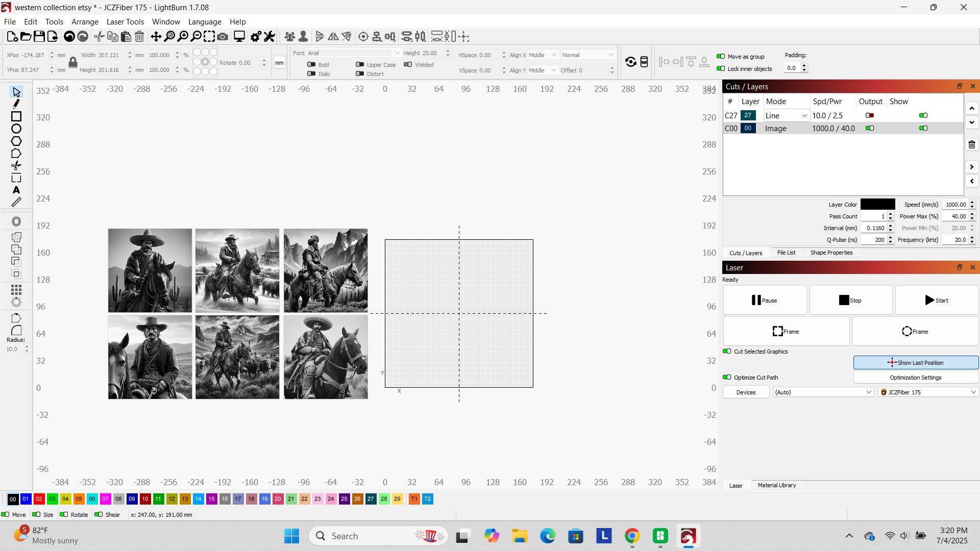Screen dimensions: 980x551
Task: Open the Font Arial dropdown
Action: [x=354, y=53]
